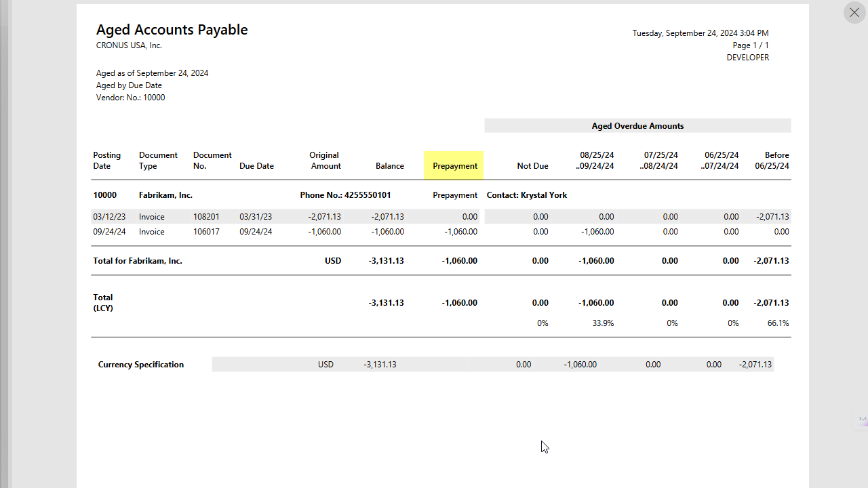The image size is (868, 488).
Task: Select the Currency Specification row
Action: (x=140, y=364)
